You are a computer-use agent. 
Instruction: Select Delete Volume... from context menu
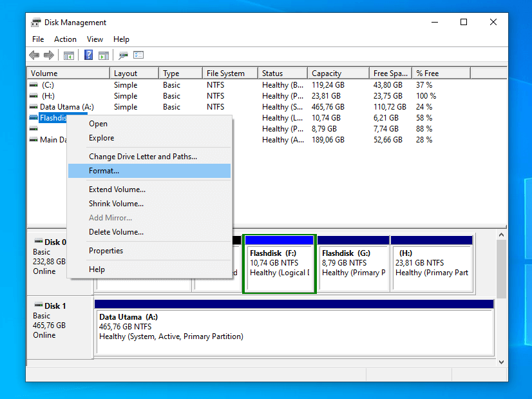tap(149, 232)
